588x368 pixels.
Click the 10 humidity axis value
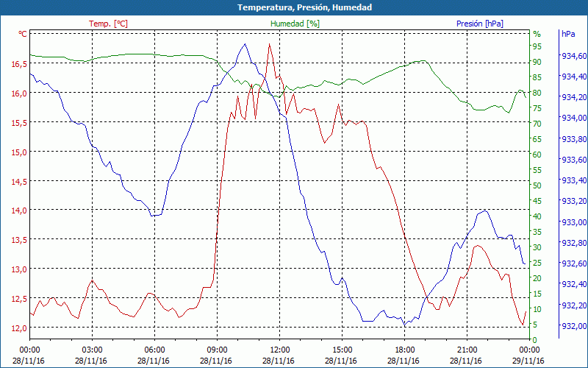click(x=537, y=309)
